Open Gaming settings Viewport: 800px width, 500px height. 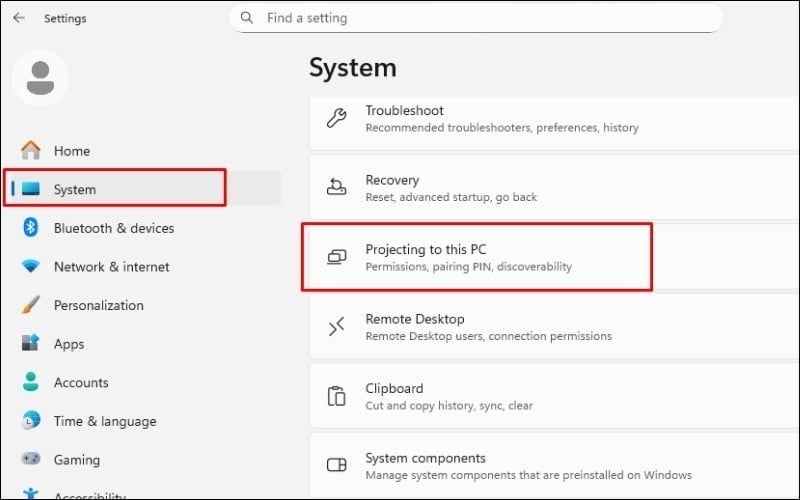pos(142,459)
